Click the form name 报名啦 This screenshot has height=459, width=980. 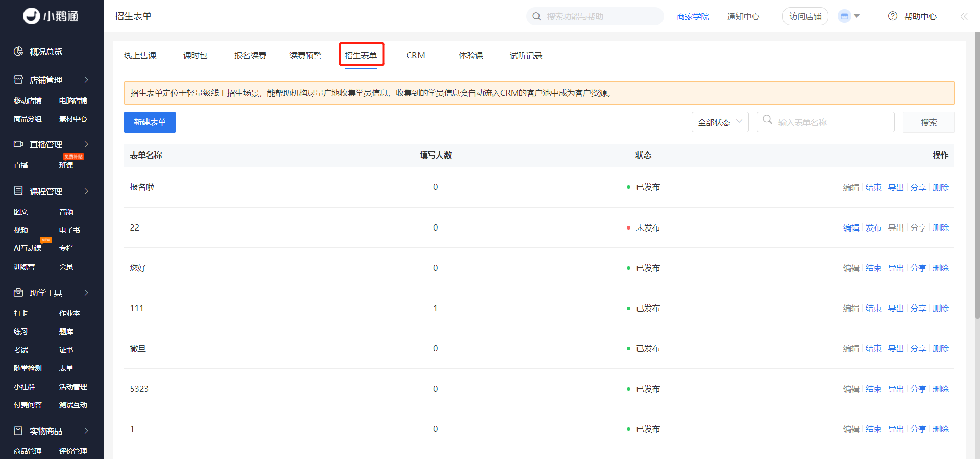(x=142, y=187)
